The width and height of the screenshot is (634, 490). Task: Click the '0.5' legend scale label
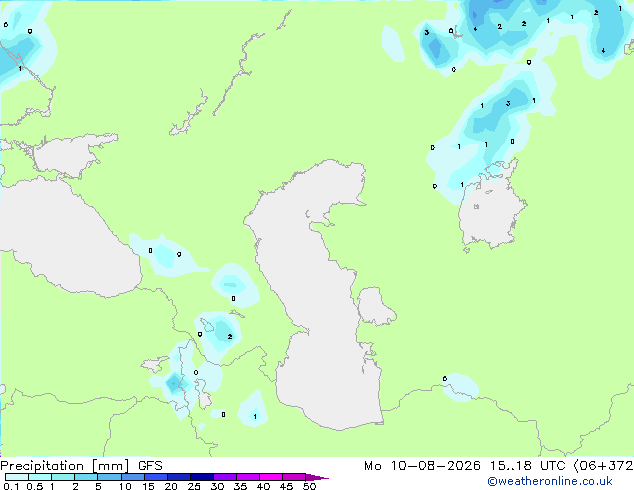point(34,486)
